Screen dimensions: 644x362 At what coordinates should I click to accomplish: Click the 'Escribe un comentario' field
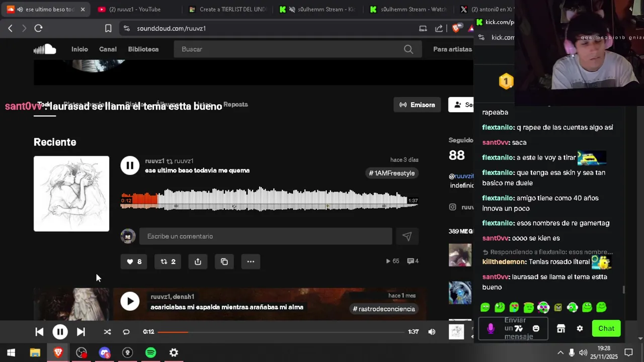[266, 236]
